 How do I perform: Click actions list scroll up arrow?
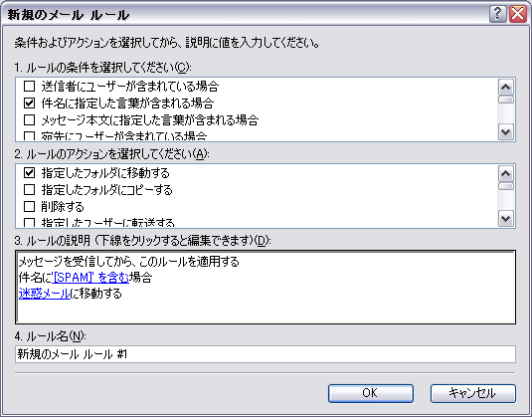tap(506, 174)
